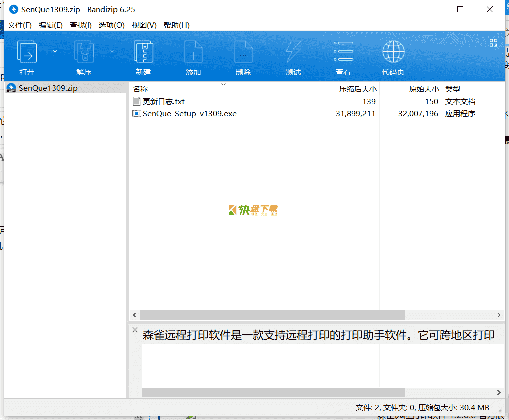Click the sort chevron above the name column

click(223, 85)
